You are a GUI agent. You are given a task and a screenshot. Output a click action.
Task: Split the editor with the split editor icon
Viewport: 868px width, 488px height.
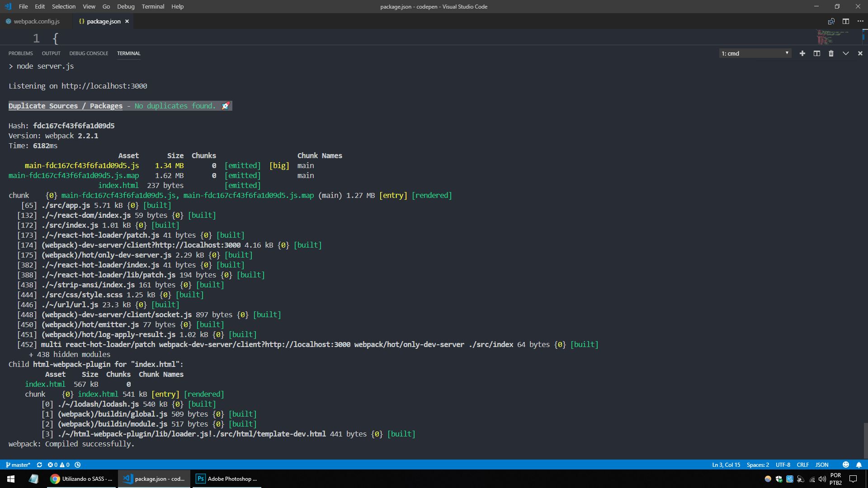(x=846, y=21)
